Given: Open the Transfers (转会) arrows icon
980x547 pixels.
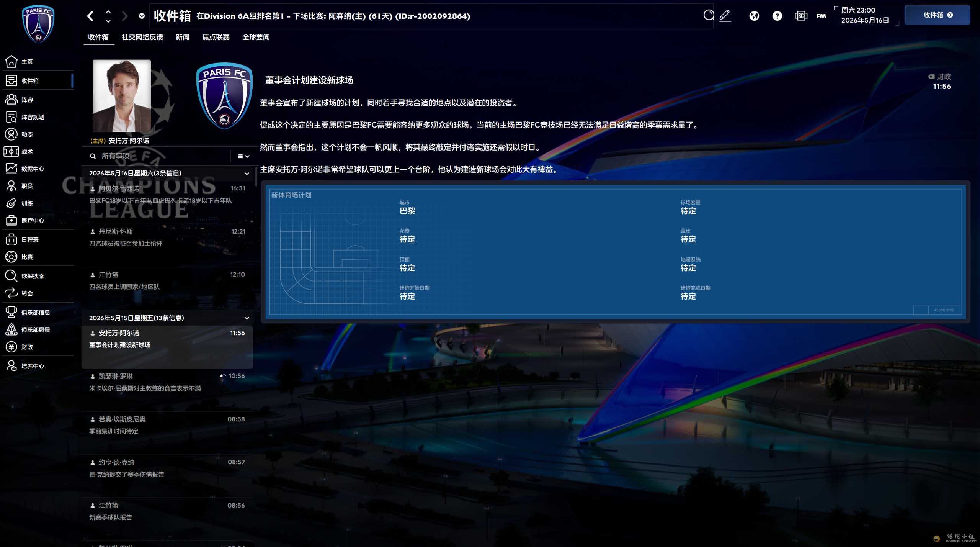Looking at the screenshot, I should click(x=11, y=293).
